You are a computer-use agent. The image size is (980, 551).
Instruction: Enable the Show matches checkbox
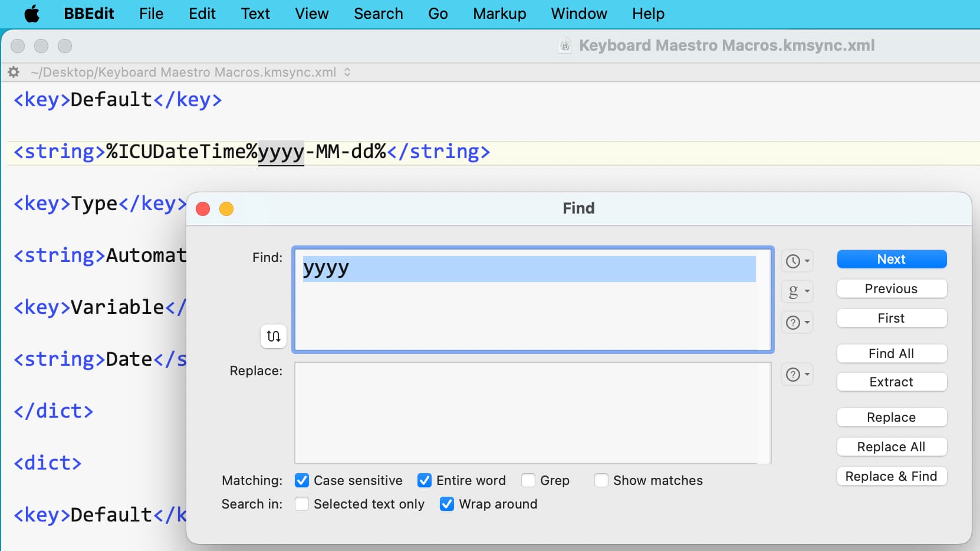coord(601,480)
